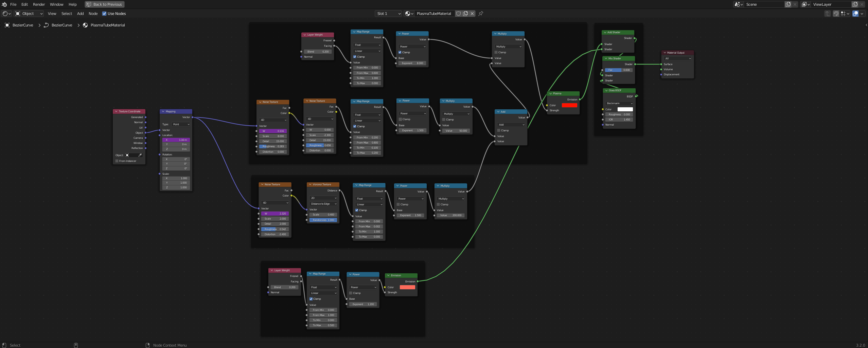Click the browse material sphere icon in the header
Image resolution: width=868 pixels, height=348 pixels.
click(x=408, y=14)
